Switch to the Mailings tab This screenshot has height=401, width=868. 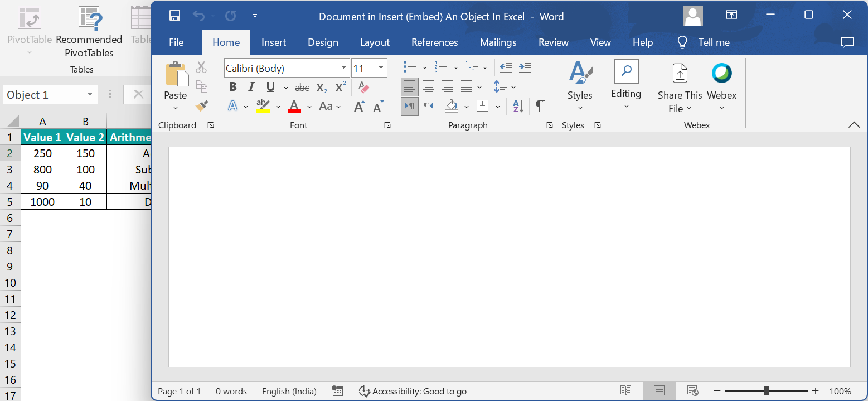tap(498, 42)
